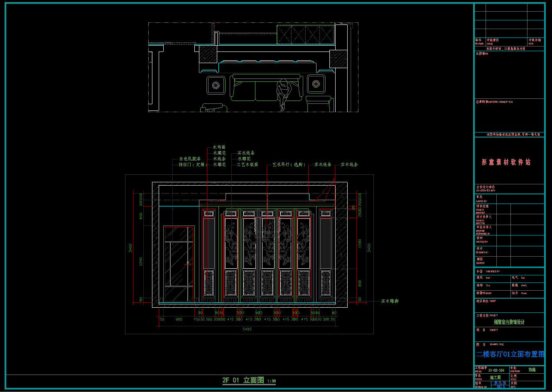The image size is (552, 392).
Task: Click the 给排水 plumbing label
Action: point(481,293)
